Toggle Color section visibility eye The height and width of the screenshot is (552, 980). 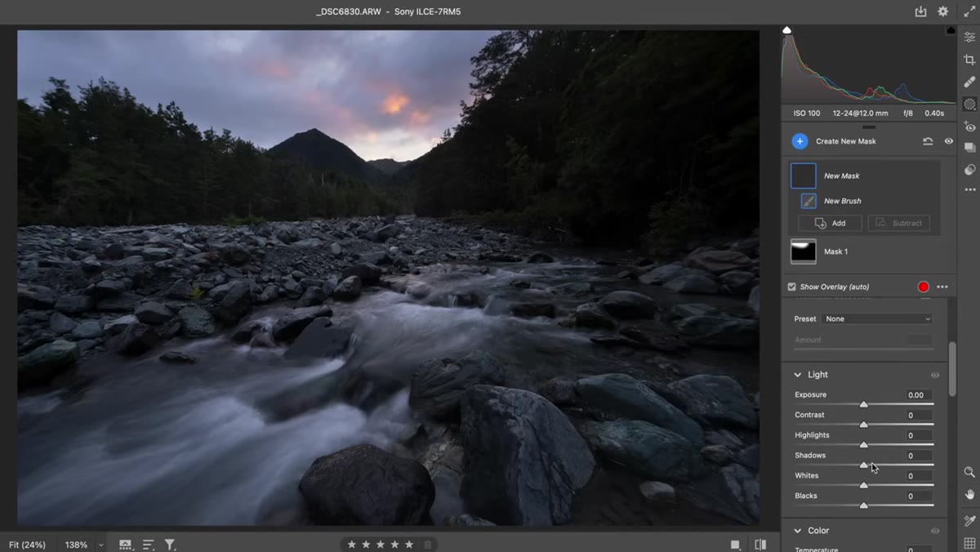[x=935, y=531]
